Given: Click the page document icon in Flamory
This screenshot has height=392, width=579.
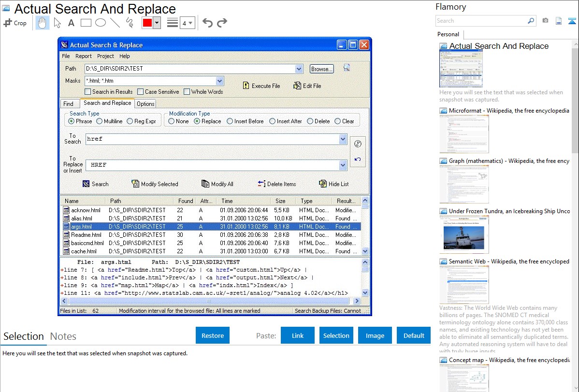Looking at the screenshot, I should 559,21.
